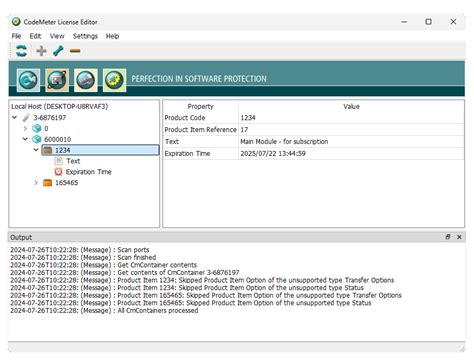Select the Text item in tree
This screenshot has height=361, width=474.
73,161
